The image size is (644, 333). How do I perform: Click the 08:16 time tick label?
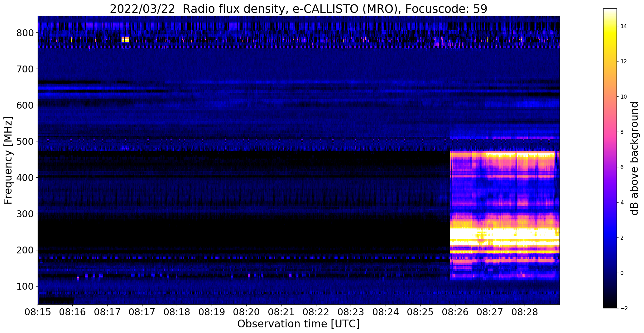pyautogui.click(x=73, y=312)
